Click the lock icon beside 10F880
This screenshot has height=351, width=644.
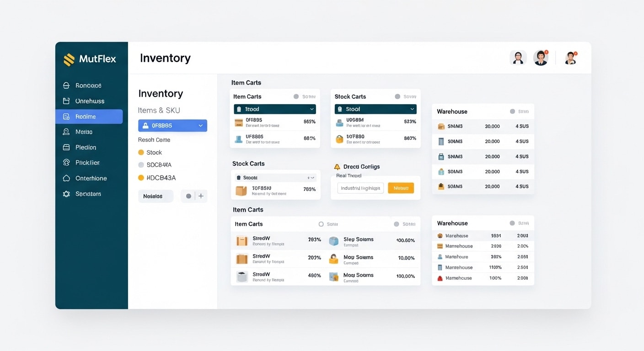point(339,139)
